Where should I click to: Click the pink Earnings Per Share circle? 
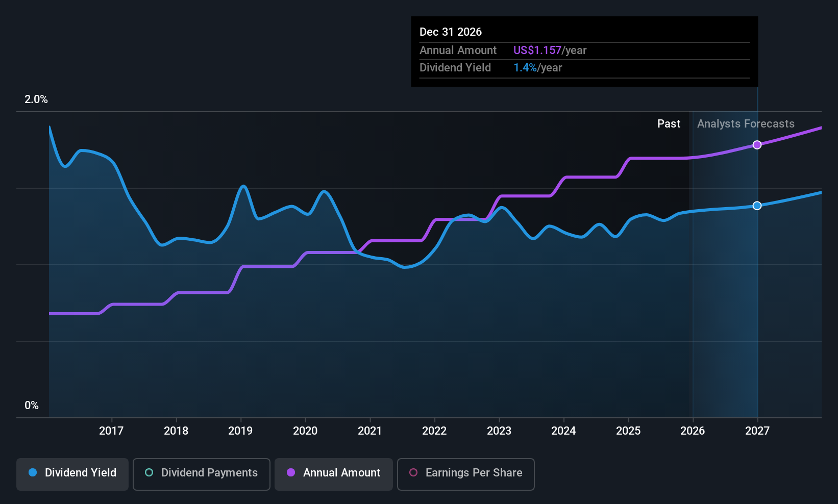(x=413, y=473)
